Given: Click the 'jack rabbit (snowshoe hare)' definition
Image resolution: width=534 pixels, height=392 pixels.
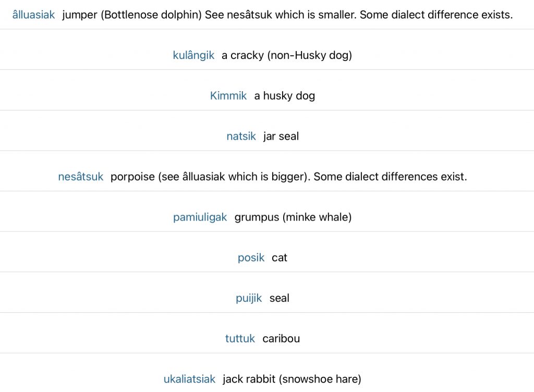Looking at the screenshot, I should (292, 379).
